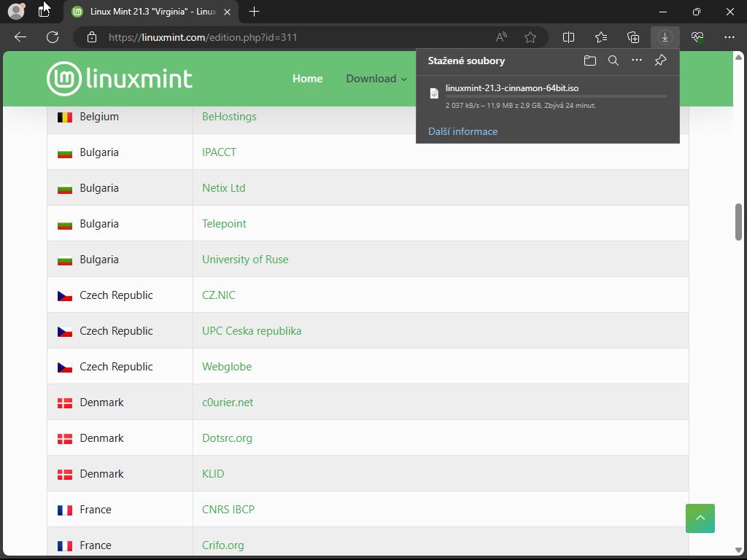Expand the Download menu dropdown
747x560 pixels.
click(376, 79)
